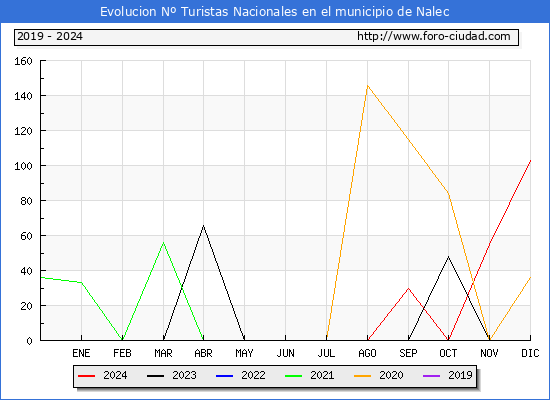The width and height of the screenshot is (550, 400).
Task: Click the 160 value on the y-axis
Action: (x=23, y=61)
